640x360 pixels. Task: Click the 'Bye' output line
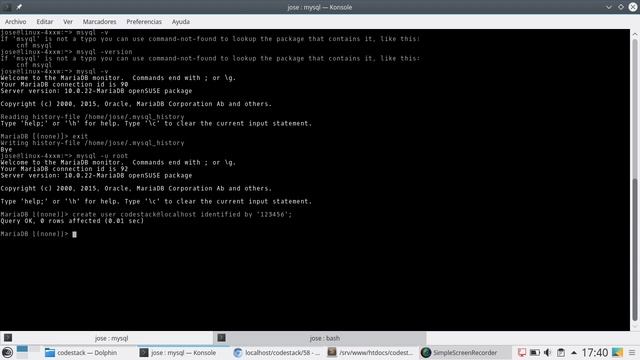6,149
